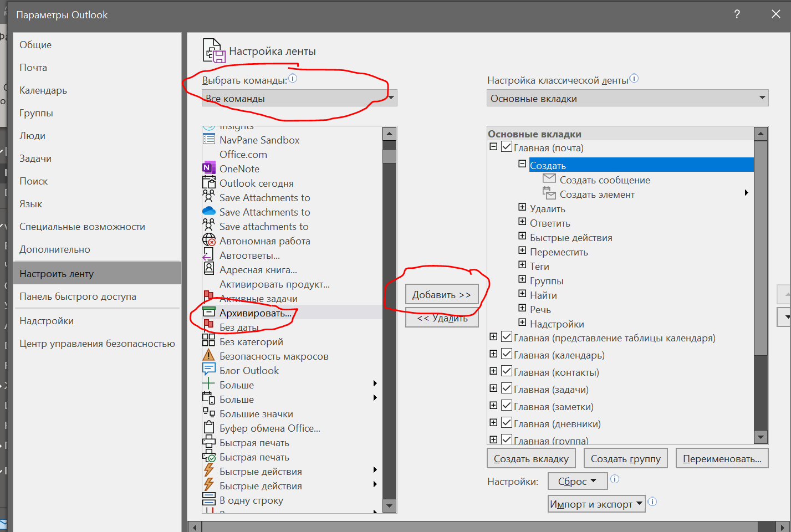Click the Создать вкладку button
This screenshot has width=791, height=532.
point(531,459)
